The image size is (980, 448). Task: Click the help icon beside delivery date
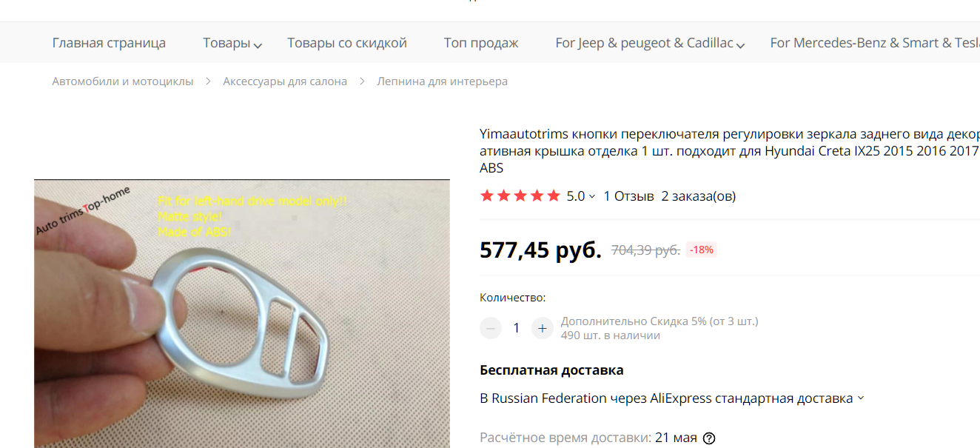(x=709, y=438)
